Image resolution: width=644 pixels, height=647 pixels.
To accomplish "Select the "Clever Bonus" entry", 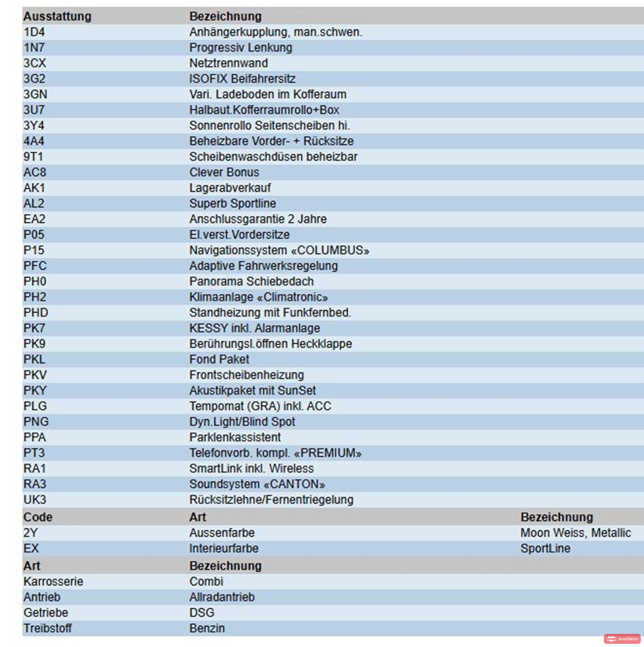I will tap(224, 172).
